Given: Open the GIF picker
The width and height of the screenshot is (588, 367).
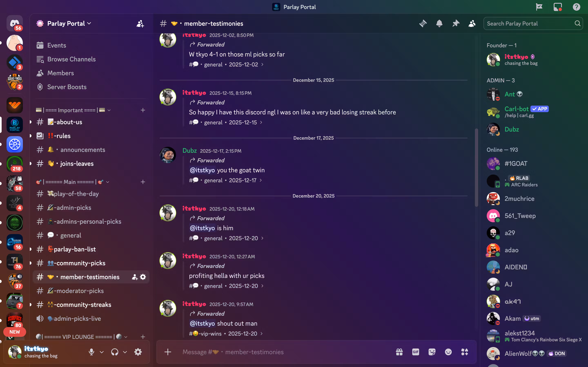Looking at the screenshot, I should coord(415,352).
